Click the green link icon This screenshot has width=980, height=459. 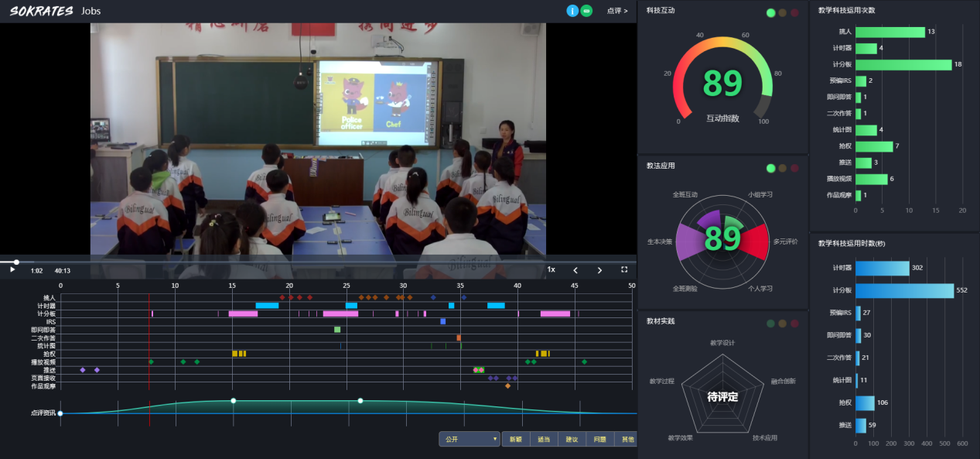[x=586, y=11]
